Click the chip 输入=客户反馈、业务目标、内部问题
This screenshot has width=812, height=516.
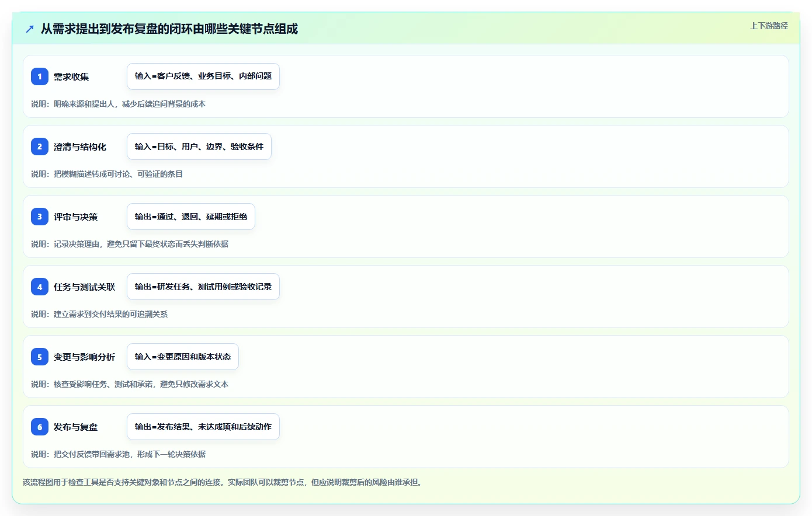tap(203, 76)
